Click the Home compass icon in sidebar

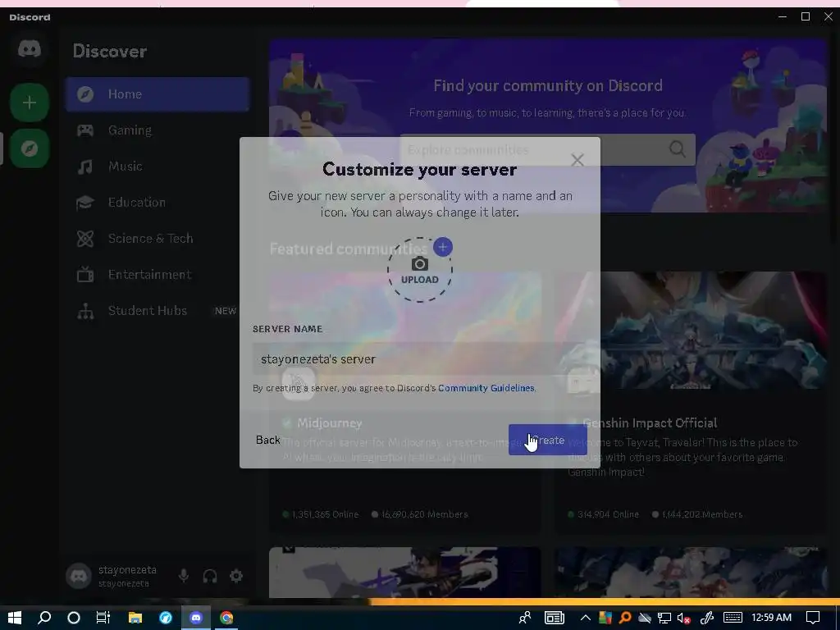(x=85, y=94)
